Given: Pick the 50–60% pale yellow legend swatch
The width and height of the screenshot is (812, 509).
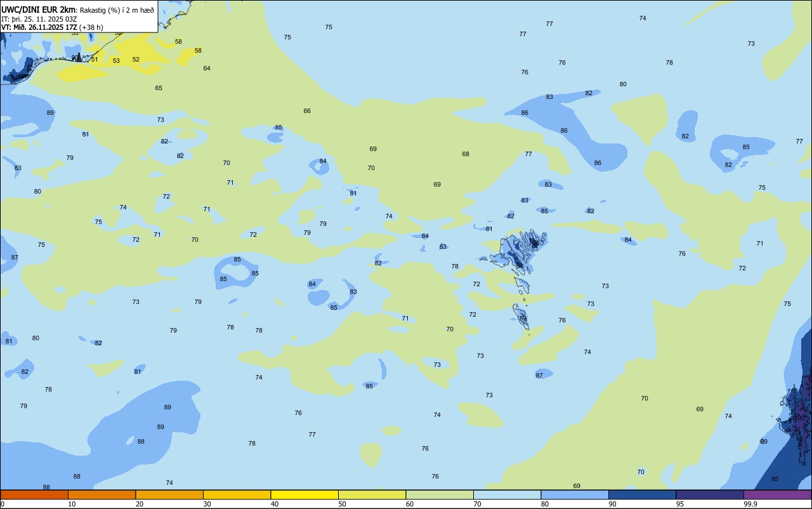Looking at the screenshot, I should (372, 494).
